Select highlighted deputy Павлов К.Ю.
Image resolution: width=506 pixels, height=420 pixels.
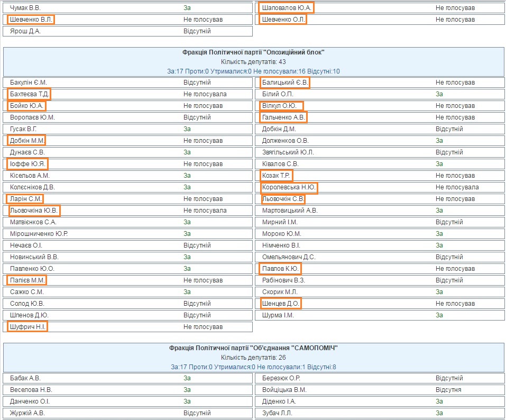coord(281,269)
